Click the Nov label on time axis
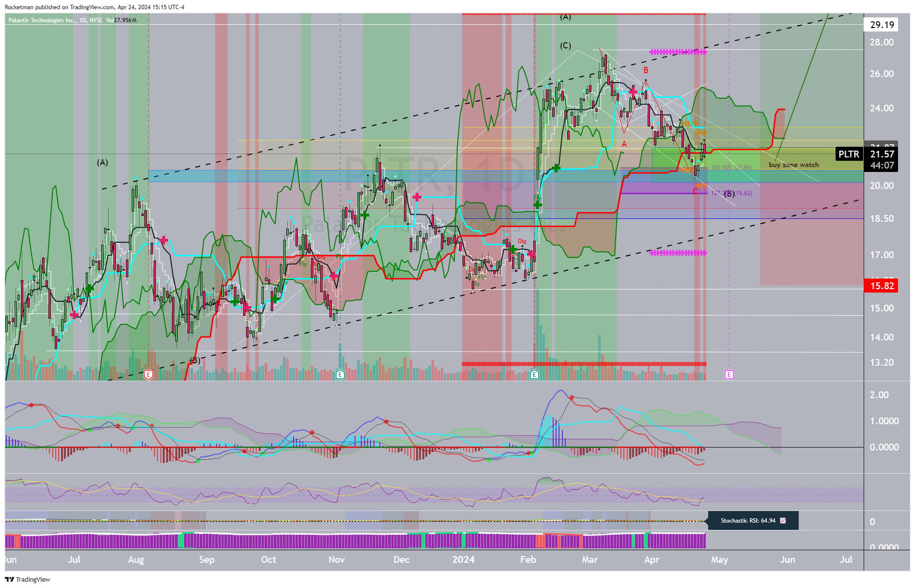The height and width of the screenshot is (588, 915). 337,559
